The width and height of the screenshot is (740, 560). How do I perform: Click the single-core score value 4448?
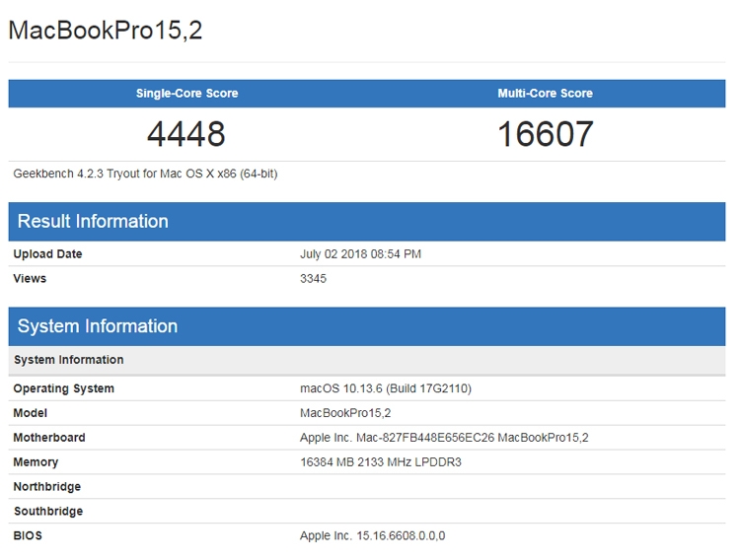pyautogui.click(x=185, y=134)
